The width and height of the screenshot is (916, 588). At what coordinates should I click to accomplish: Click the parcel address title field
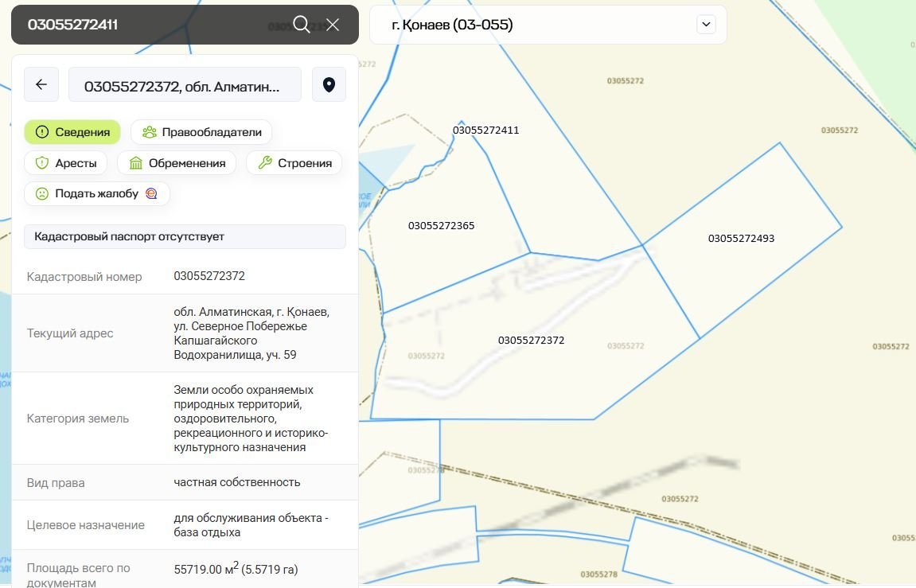tap(185, 84)
